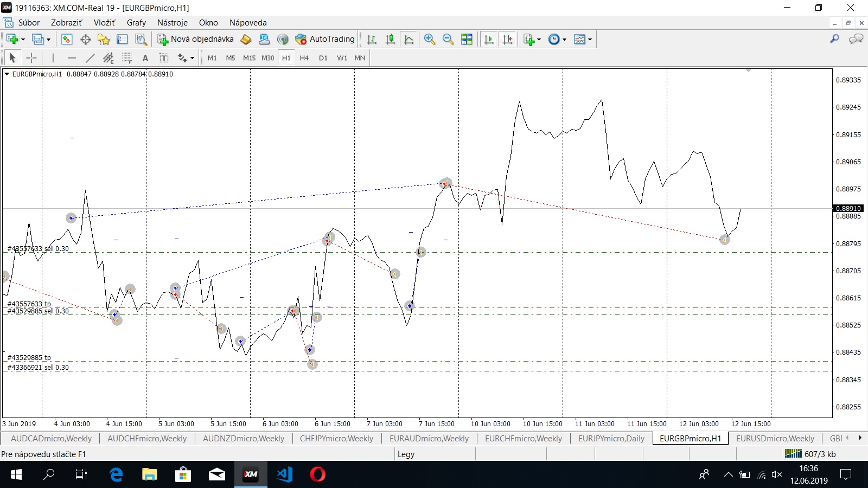This screenshot has width=868, height=488.
Task: Open the Strategy Tester icon
Action: coord(141,39)
